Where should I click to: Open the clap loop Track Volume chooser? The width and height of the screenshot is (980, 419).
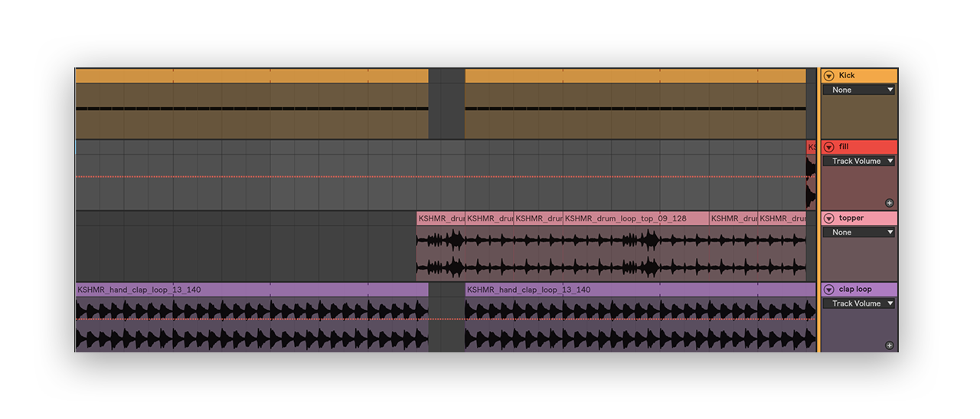[x=858, y=303]
